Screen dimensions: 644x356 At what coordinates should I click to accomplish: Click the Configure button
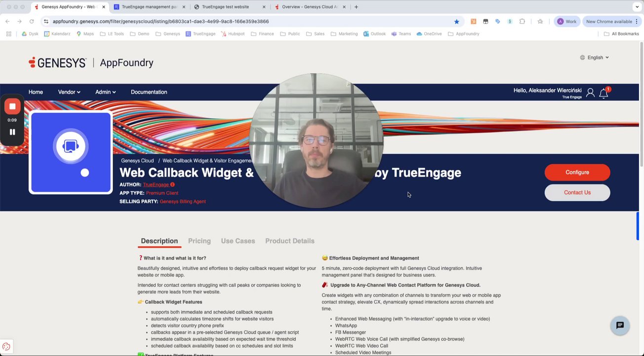pyautogui.click(x=577, y=172)
